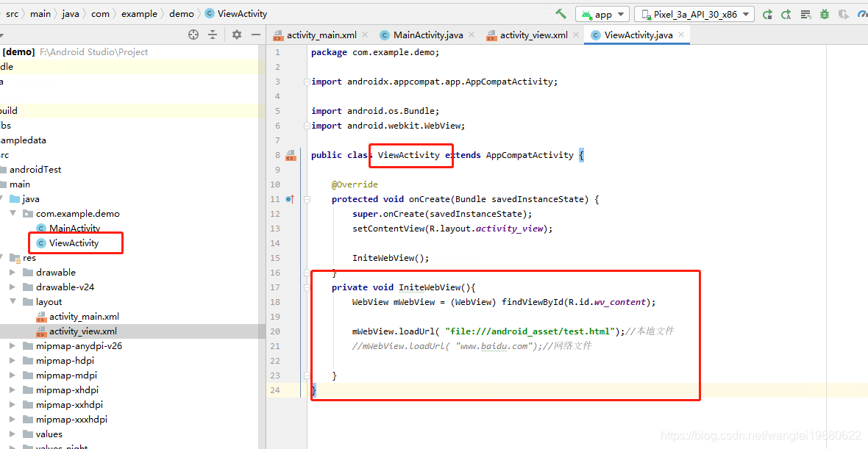This screenshot has height=449, width=868.
Task: Expand the drawable-v24 folder
Action: (x=13, y=287)
